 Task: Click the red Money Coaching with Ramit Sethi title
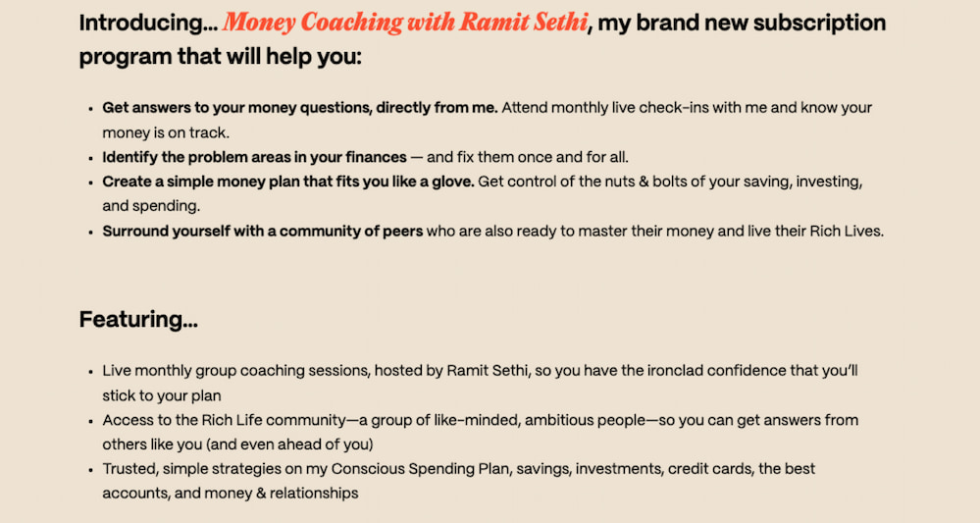click(404, 24)
